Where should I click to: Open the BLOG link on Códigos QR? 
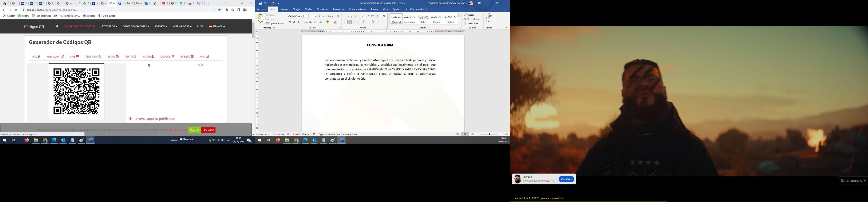point(200,26)
